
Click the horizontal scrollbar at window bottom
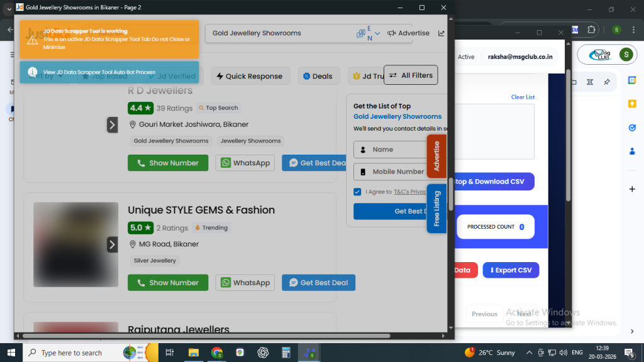(x=208, y=336)
